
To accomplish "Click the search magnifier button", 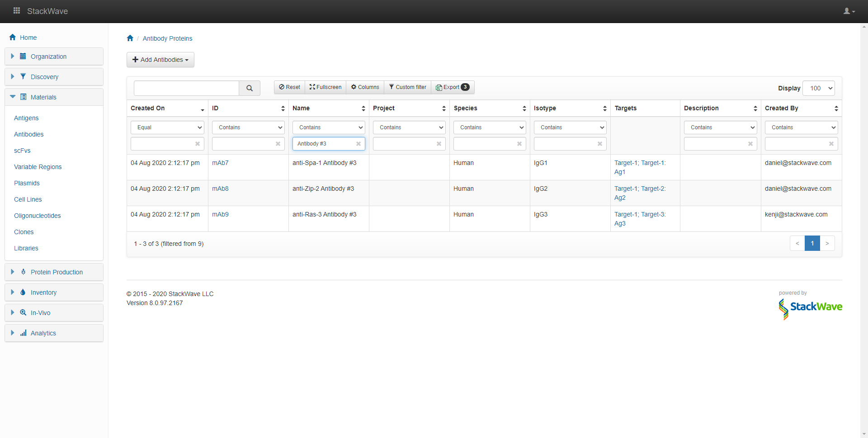I will point(249,88).
